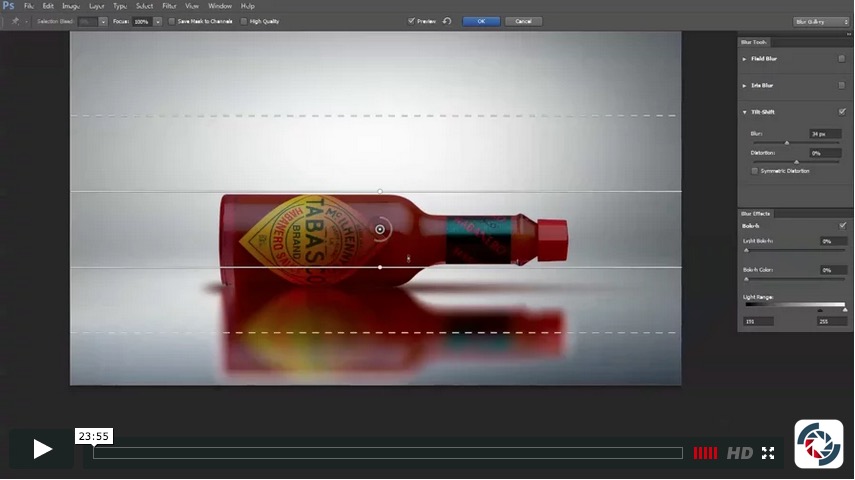Expand the Iris Blur section

744,85
